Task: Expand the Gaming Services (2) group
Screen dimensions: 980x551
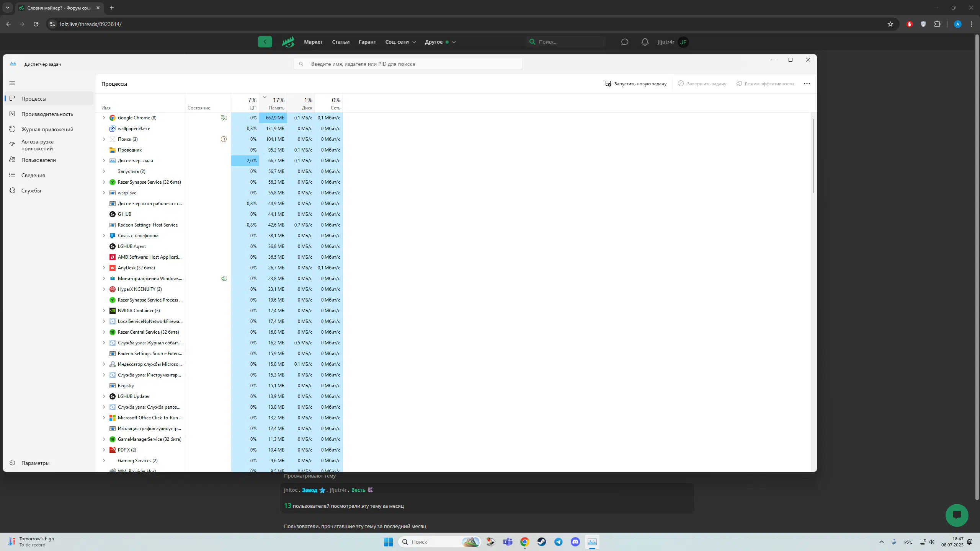Action: click(104, 461)
